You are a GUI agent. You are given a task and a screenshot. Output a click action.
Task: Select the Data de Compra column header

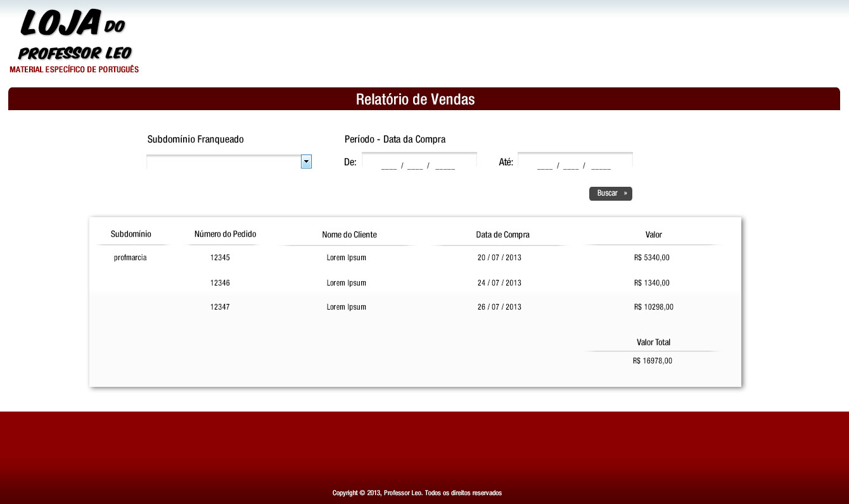(502, 235)
